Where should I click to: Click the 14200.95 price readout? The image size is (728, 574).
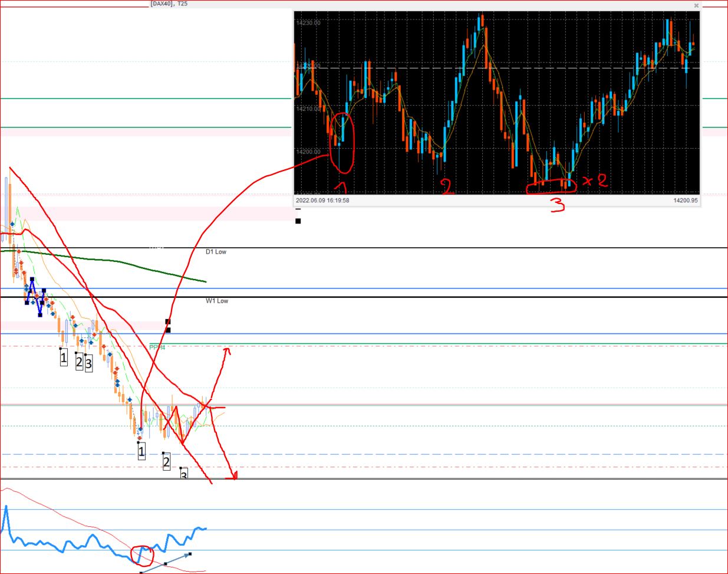[x=686, y=201]
